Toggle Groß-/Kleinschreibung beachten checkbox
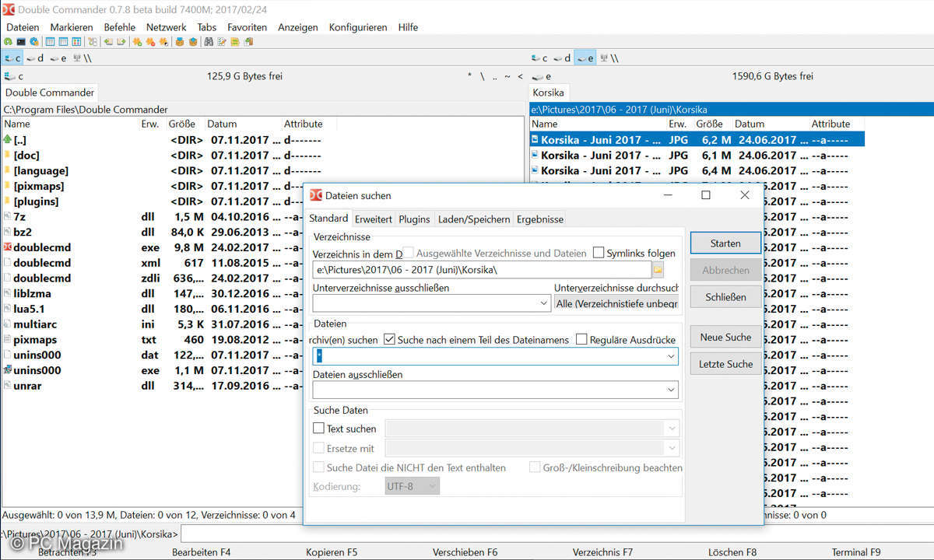 coord(535,467)
